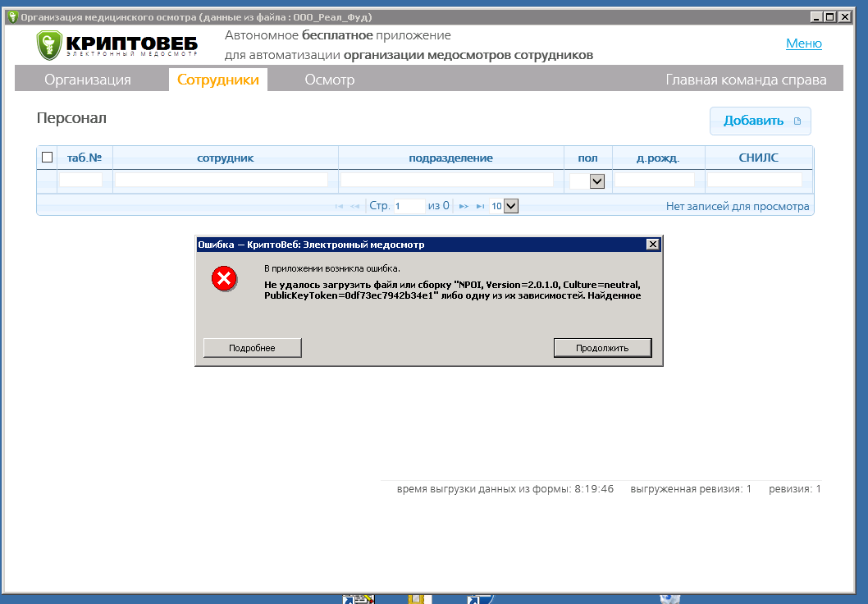This screenshot has height=604, width=868.
Task: Click the сотрудник filter input field
Action: 222,180
